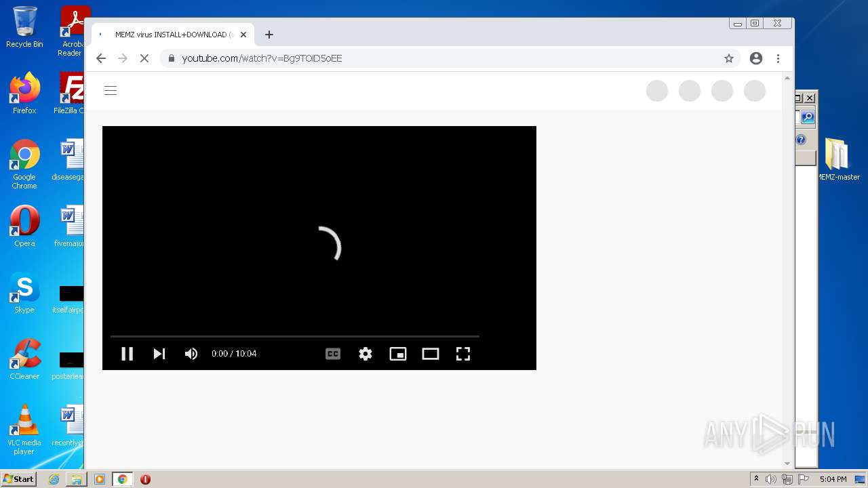This screenshot has height=488, width=868.
Task: Launch Skype from the desktop
Action: (24, 293)
